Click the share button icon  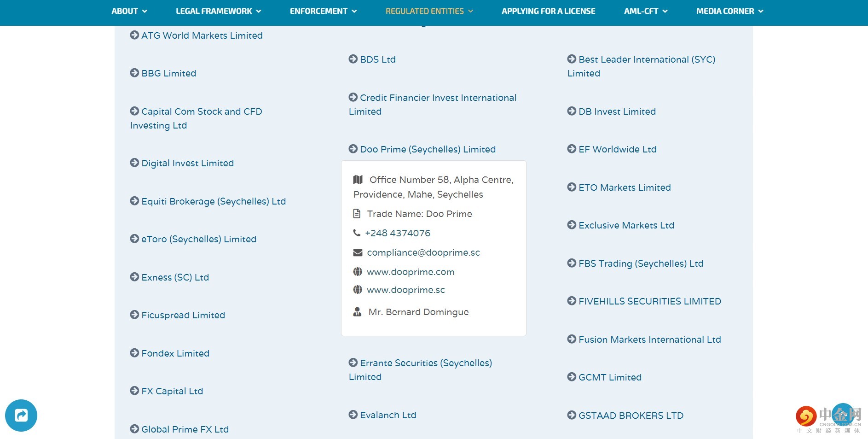(x=21, y=416)
